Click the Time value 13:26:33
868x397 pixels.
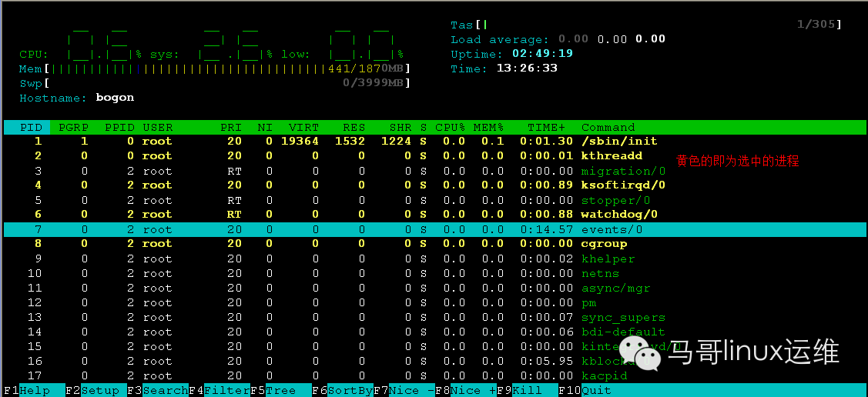[527, 68]
